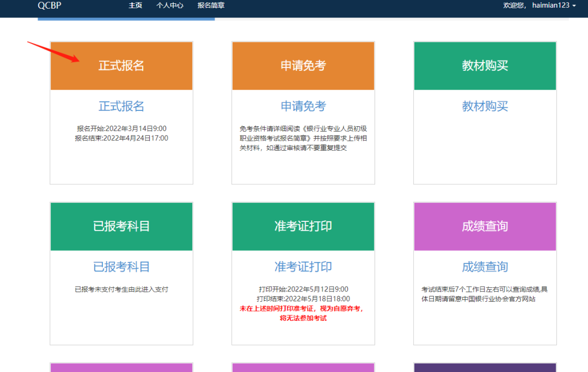Screen dimensions: 588x372
Task: Open the 成绩查询 score inquiry link
Action: tap(485, 266)
